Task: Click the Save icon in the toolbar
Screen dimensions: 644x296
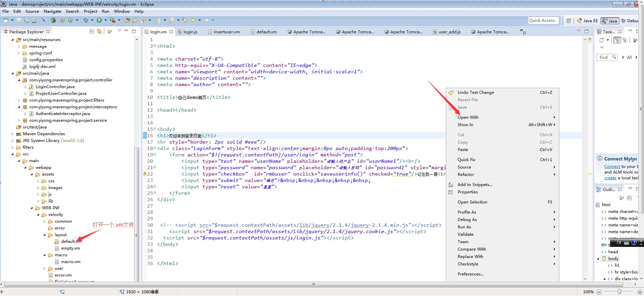Action: (19, 21)
